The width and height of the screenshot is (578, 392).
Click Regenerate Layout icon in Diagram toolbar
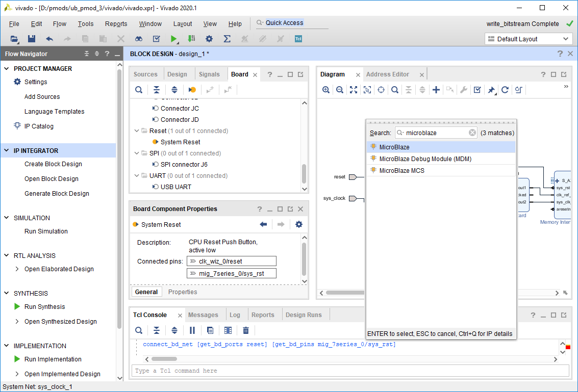(505, 90)
